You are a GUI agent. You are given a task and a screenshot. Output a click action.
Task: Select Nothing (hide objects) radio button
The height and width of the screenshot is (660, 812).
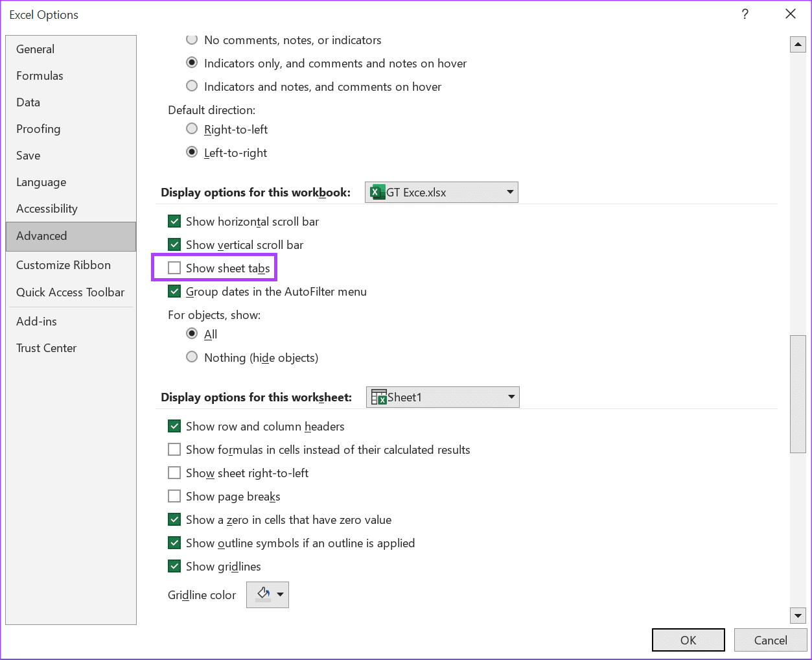tap(192, 357)
